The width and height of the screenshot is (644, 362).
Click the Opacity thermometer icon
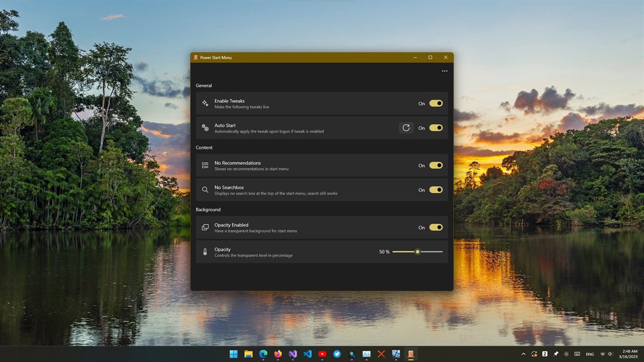tap(205, 252)
